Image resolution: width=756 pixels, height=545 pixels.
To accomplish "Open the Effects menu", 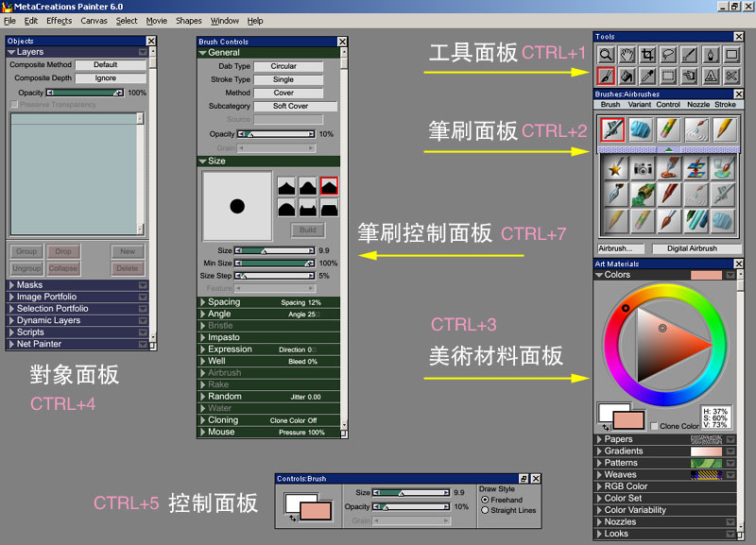I will coord(59,21).
